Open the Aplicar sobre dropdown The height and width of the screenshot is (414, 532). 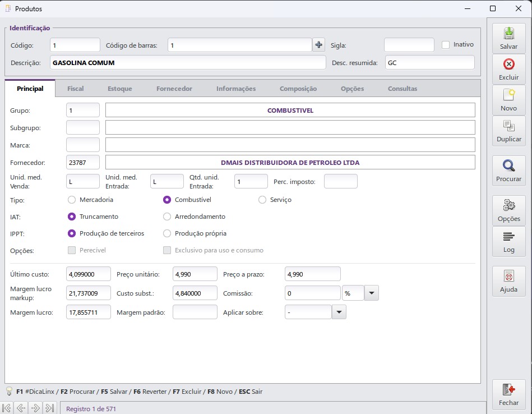[x=339, y=312]
